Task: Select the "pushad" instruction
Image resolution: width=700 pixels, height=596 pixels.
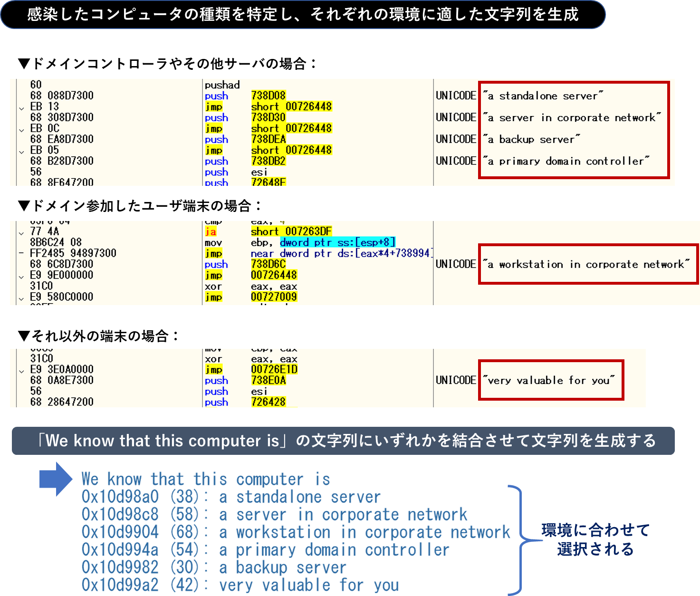Action: click(222, 85)
